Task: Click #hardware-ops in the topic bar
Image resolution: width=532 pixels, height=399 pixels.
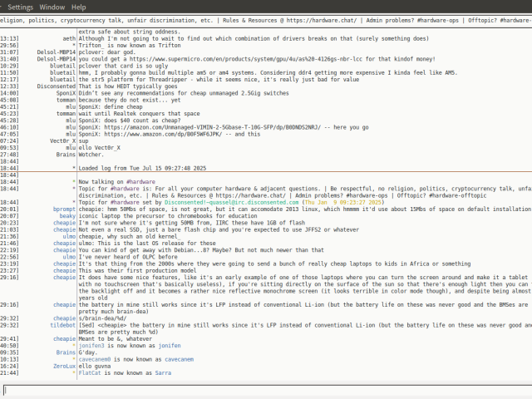Action: (438, 20)
